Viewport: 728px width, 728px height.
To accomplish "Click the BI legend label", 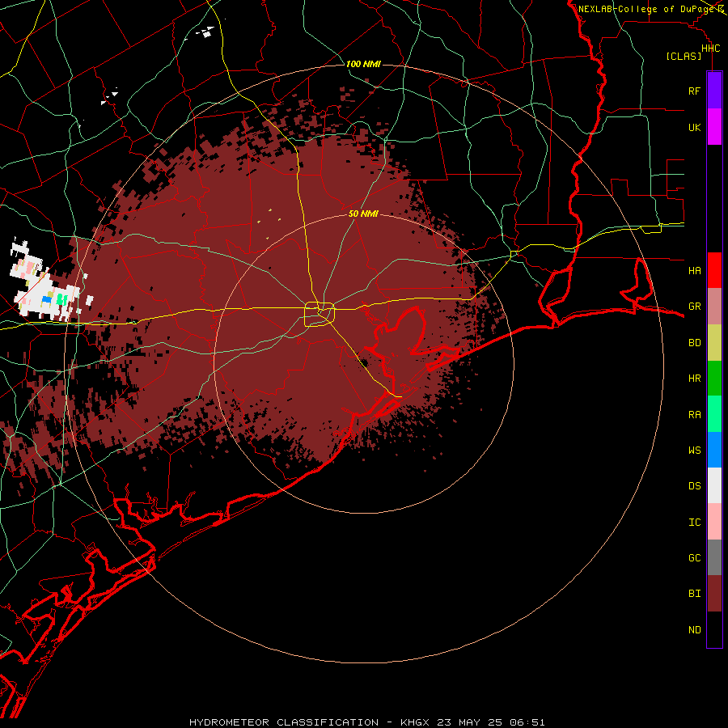I will (x=694, y=594).
